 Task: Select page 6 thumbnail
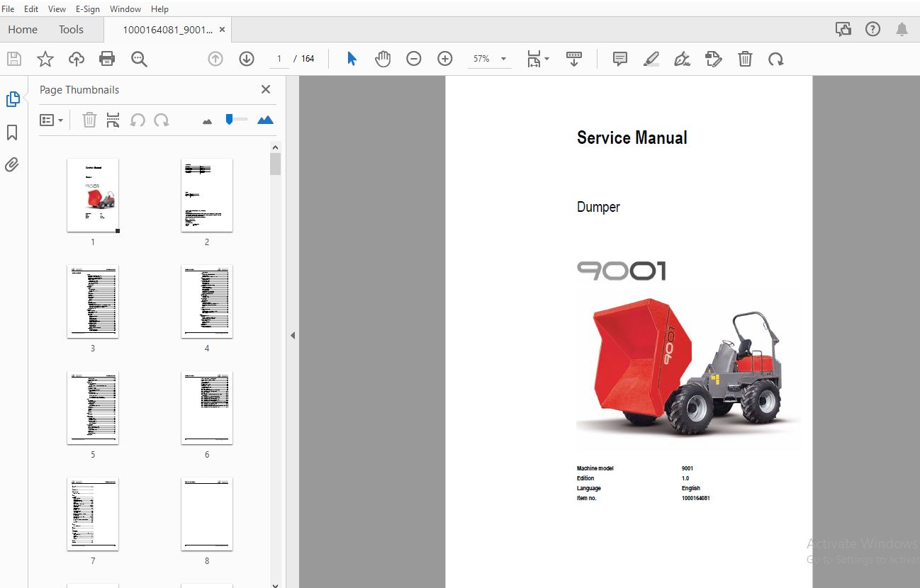click(207, 408)
